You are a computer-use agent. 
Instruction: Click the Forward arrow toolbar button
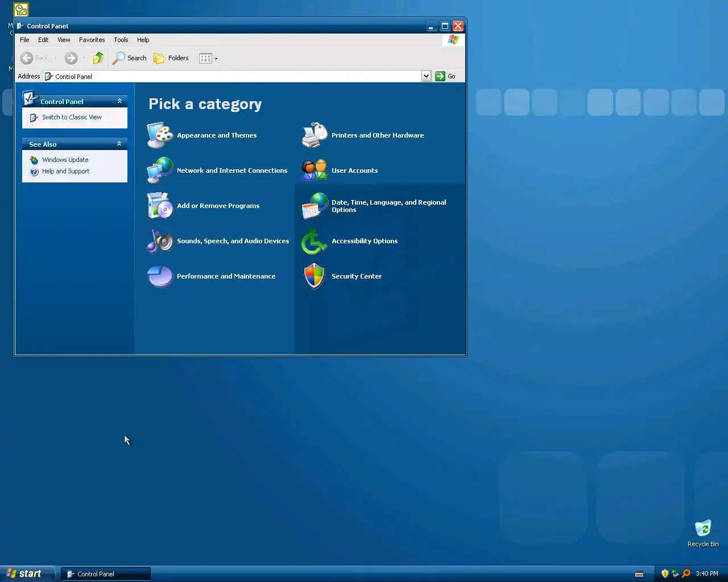71,58
